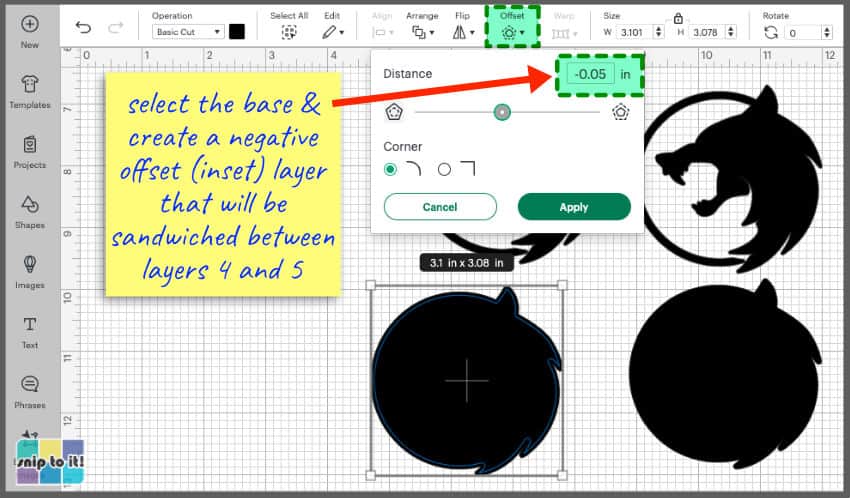The width and height of the screenshot is (850, 498).
Task: Open the Images lightbulb icon
Action: click(x=29, y=264)
